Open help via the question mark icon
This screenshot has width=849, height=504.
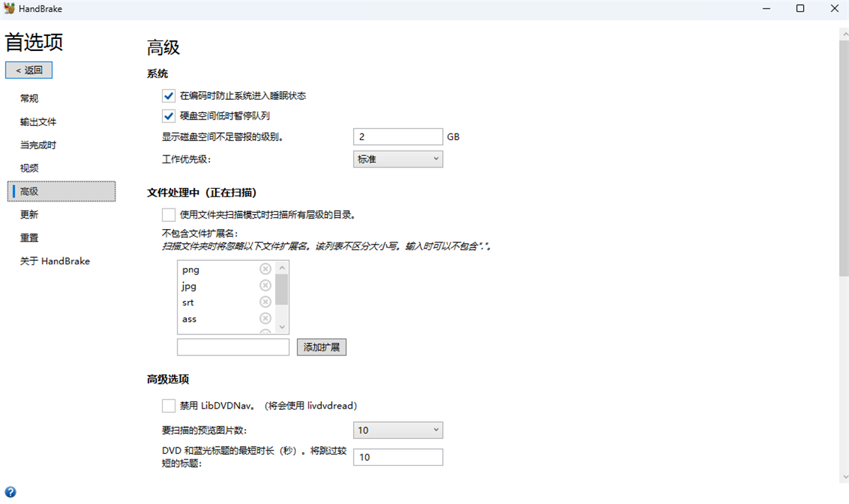(11, 491)
